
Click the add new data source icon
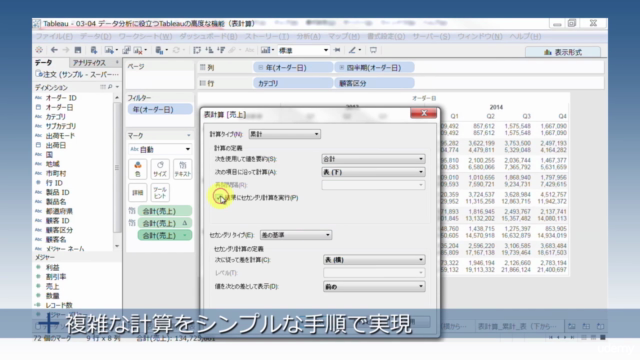pyautogui.click(x=93, y=50)
